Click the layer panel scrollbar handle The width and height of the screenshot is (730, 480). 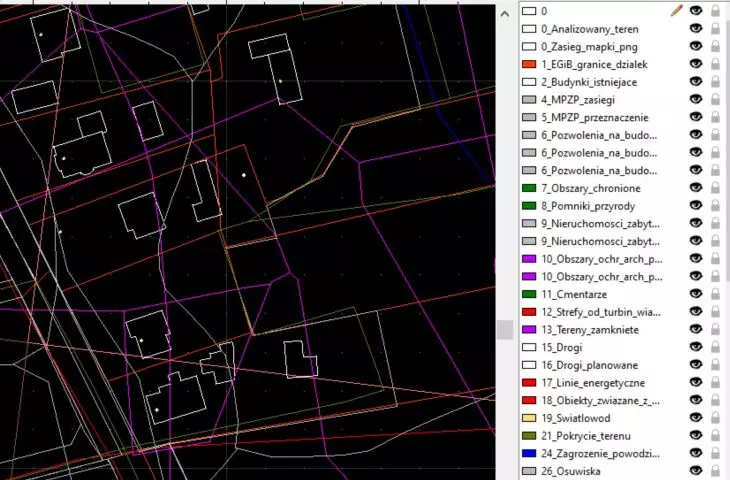click(505, 330)
